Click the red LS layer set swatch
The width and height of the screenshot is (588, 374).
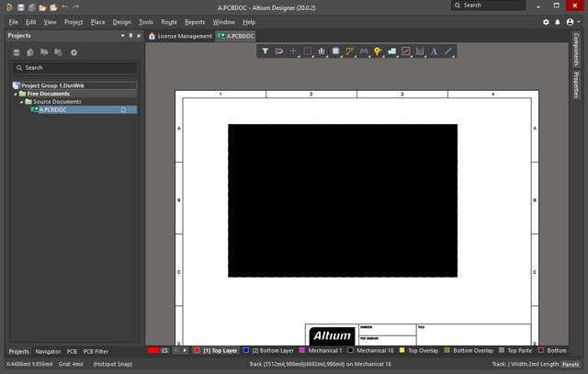point(154,350)
